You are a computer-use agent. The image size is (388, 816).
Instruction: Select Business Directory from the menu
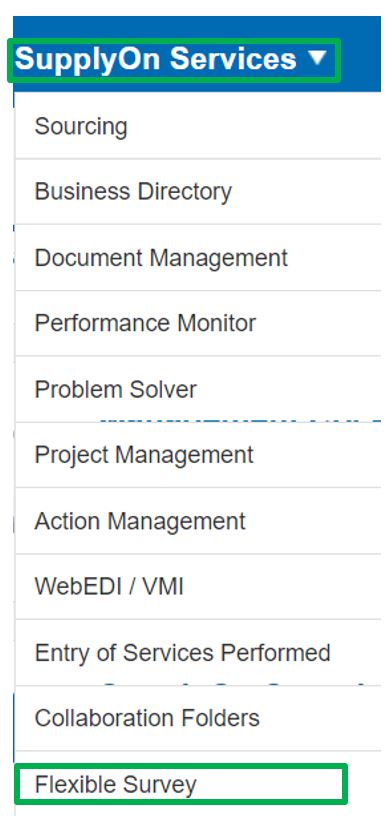click(x=198, y=192)
